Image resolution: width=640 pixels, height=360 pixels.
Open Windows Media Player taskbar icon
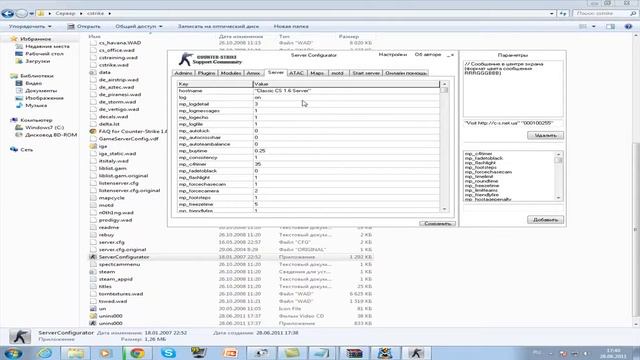(106, 353)
